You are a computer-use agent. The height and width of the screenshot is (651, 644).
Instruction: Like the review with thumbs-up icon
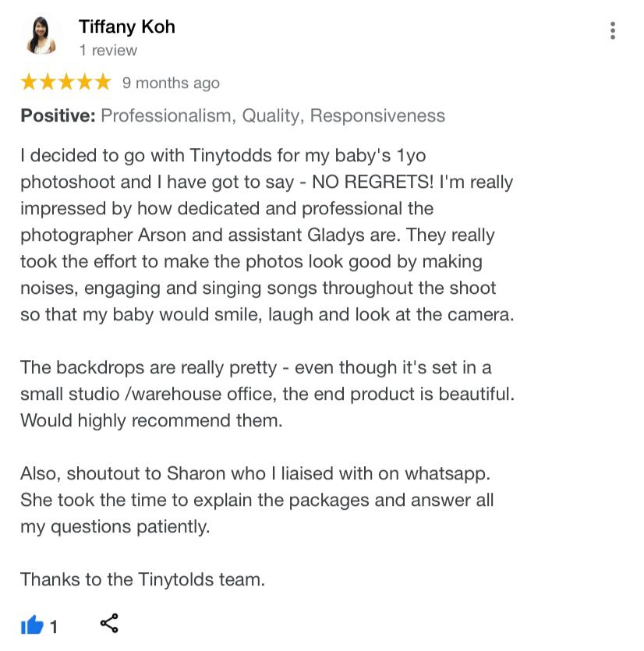(32, 624)
